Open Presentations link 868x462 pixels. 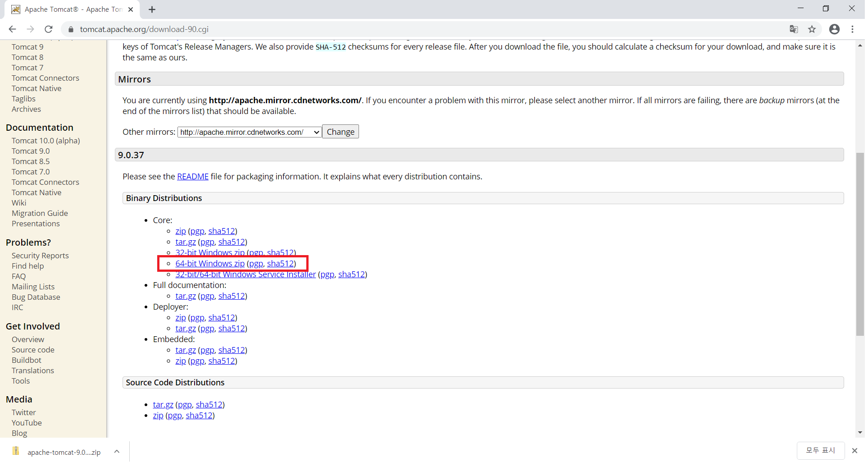pos(36,224)
